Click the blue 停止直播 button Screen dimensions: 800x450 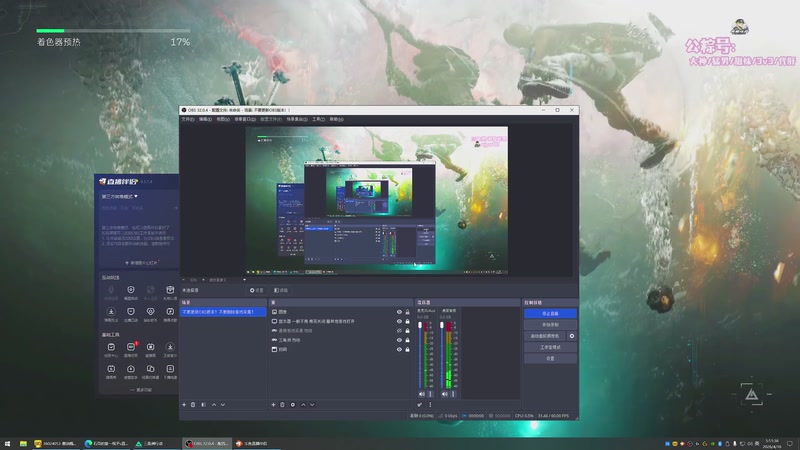click(550, 313)
